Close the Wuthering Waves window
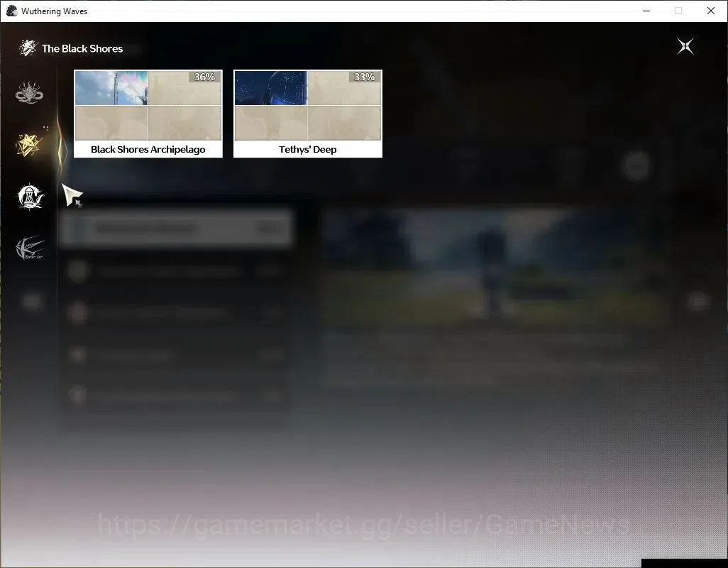728x568 pixels. pos(711,11)
